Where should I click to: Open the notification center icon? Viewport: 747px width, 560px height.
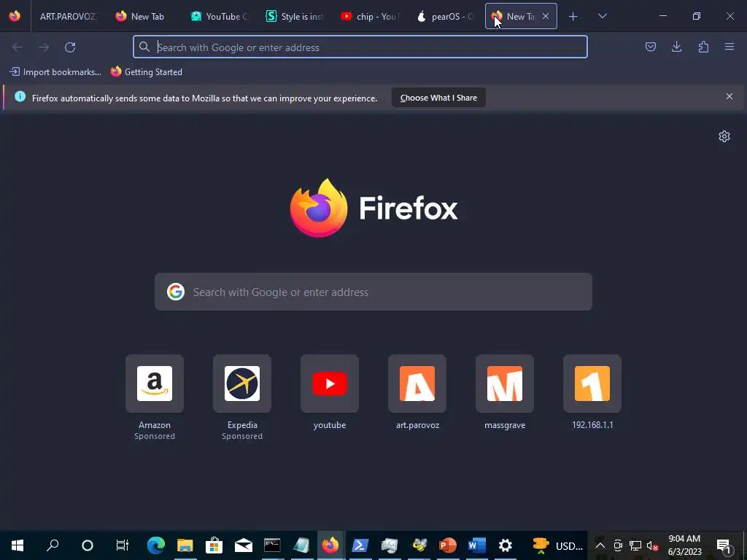click(724, 545)
